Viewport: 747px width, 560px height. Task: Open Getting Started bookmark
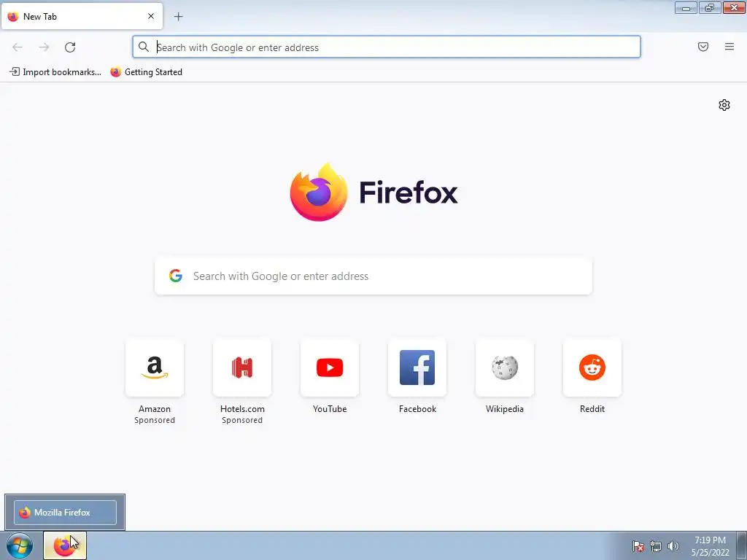pyautogui.click(x=146, y=72)
